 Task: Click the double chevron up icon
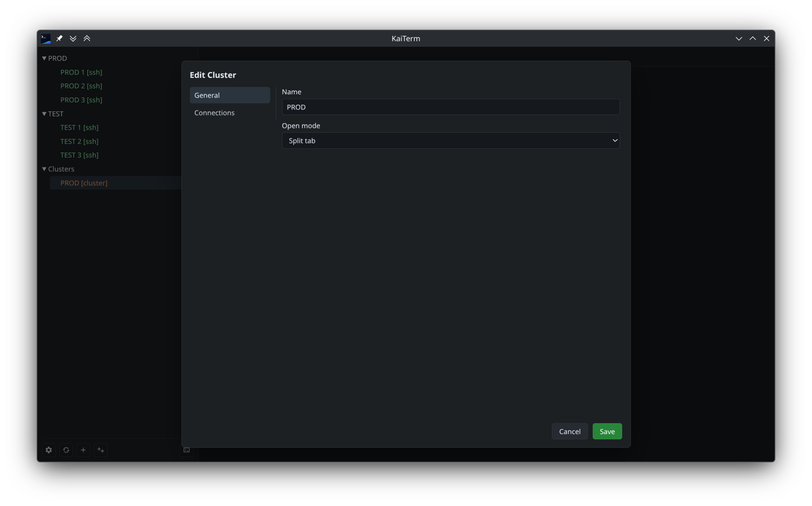(87, 38)
